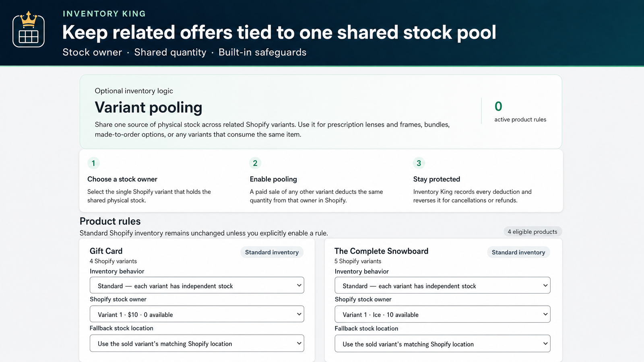Expand Gift Card Fallback stock location dropdown
Screen dimensions: 644x362
click(197, 343)
